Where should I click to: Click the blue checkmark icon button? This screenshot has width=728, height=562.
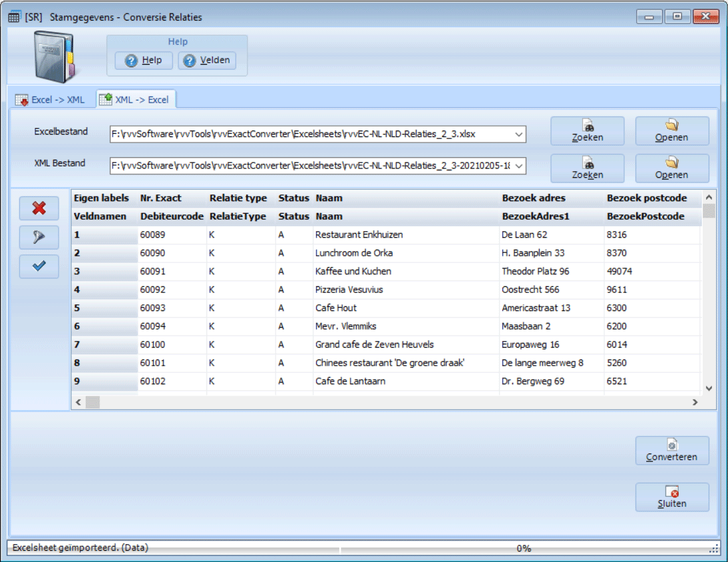point(39,266)
